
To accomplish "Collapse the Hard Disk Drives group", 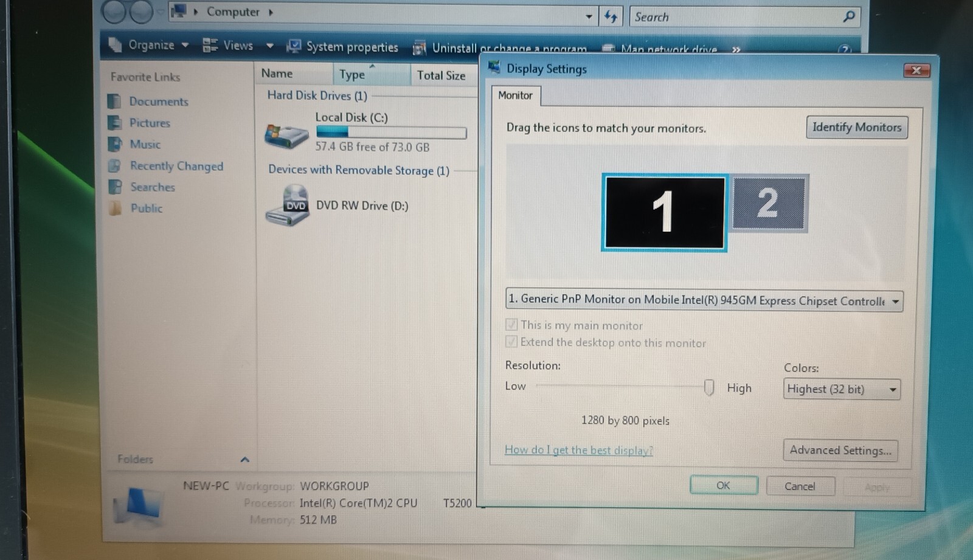I will tap(317, 95).
